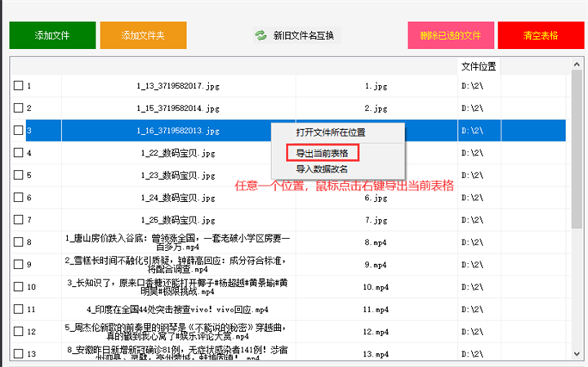This screenshot has width=588, height=367.
Task: Enable the checkbox for row 8
Action: point(18,242)
